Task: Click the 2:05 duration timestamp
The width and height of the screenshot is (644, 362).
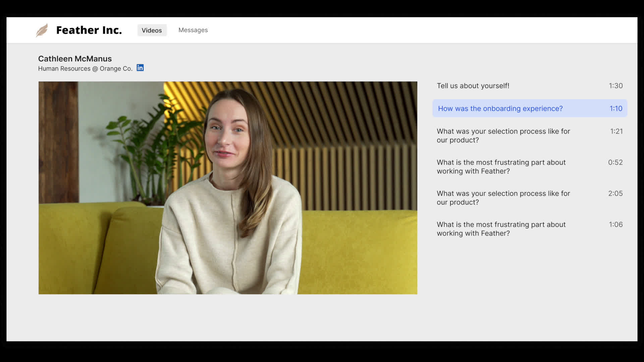Action: tap(615, 193)
